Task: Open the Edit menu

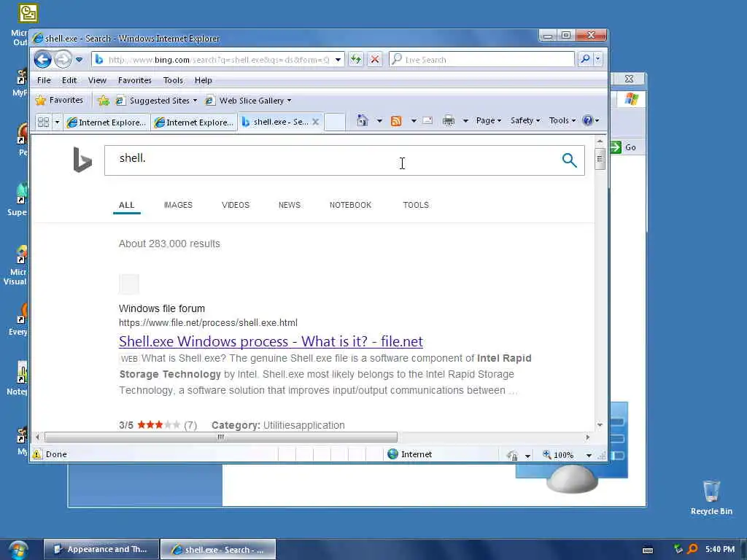Action: pyautogui.click(x=69, y=80)
